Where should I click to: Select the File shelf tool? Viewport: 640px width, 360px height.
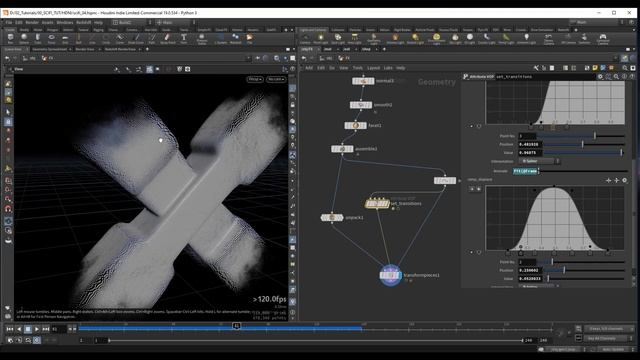(249, 39)
